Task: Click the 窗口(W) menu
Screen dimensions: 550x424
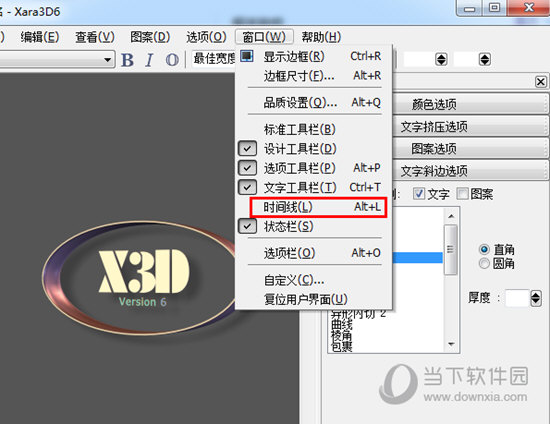Action: tap(264, 36)
